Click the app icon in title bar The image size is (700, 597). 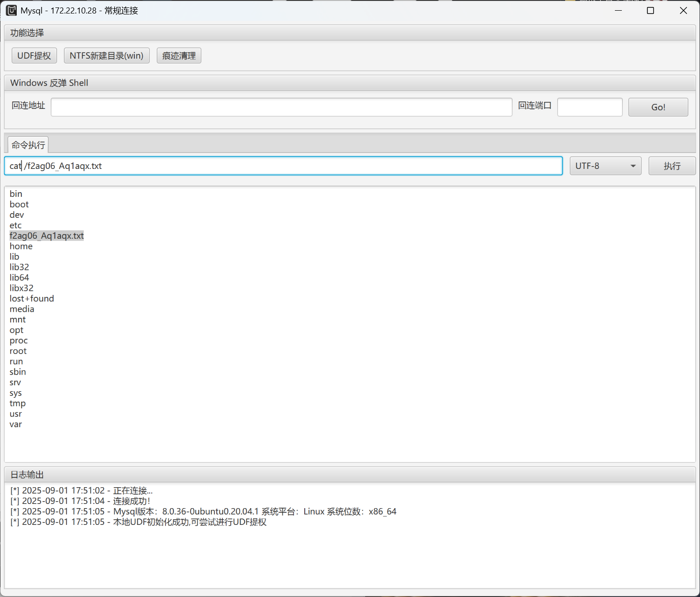coord(11,10)
